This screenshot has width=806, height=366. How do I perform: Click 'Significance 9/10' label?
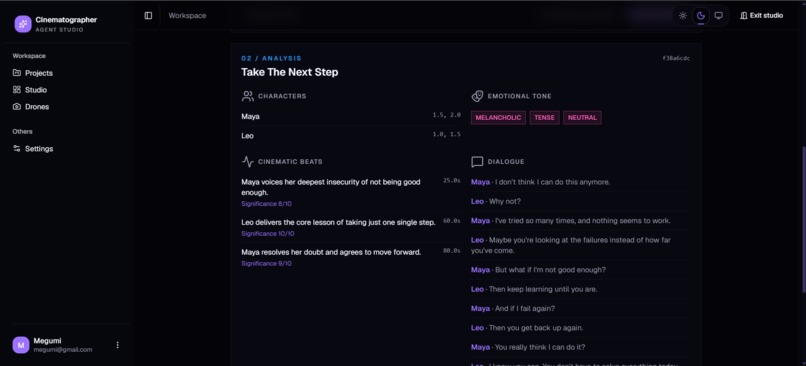click(x=266, y=264)
